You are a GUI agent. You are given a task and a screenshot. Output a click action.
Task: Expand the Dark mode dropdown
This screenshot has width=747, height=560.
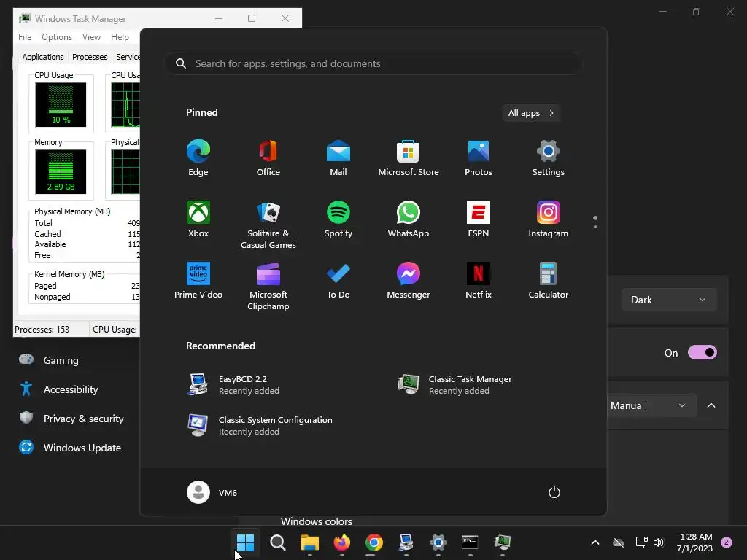click(669, 300)
